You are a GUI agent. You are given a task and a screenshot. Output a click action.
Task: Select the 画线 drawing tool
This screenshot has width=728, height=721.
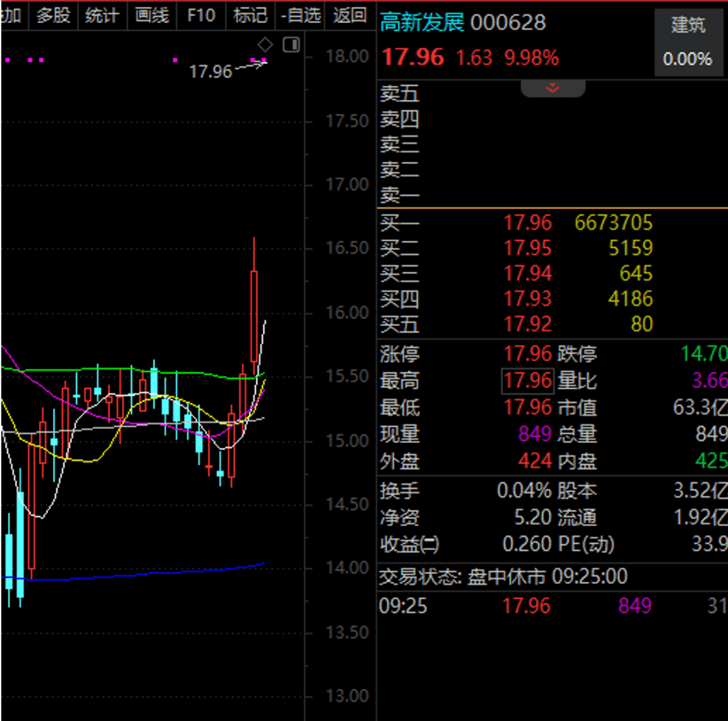click(152, 15)
